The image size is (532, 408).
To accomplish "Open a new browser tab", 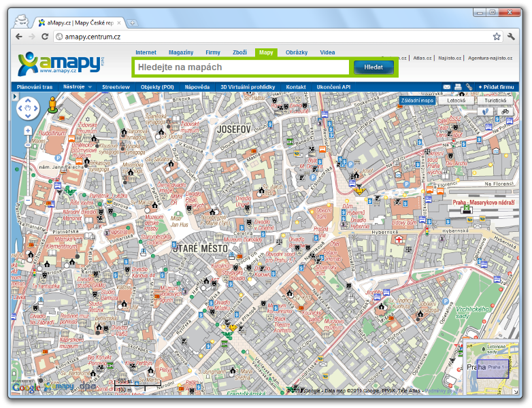I will pyautogui.click(x=132, y=23).
